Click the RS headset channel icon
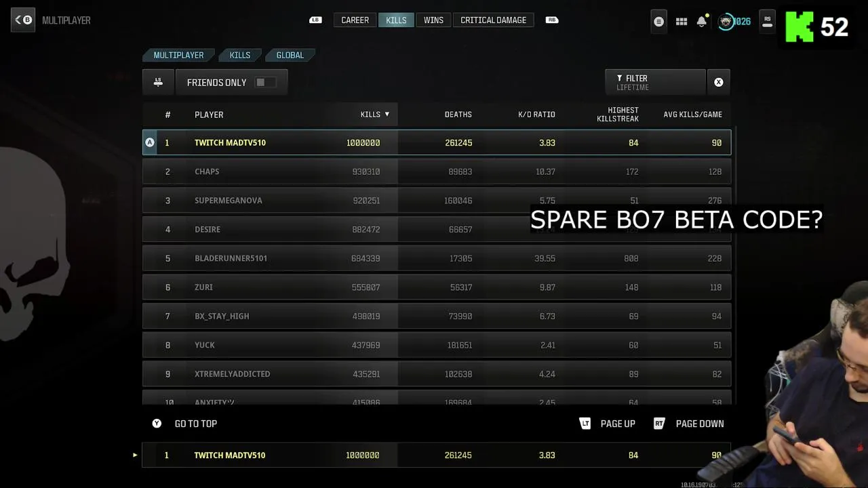Viewport: 868px width, 488px height. coord(767,21)
